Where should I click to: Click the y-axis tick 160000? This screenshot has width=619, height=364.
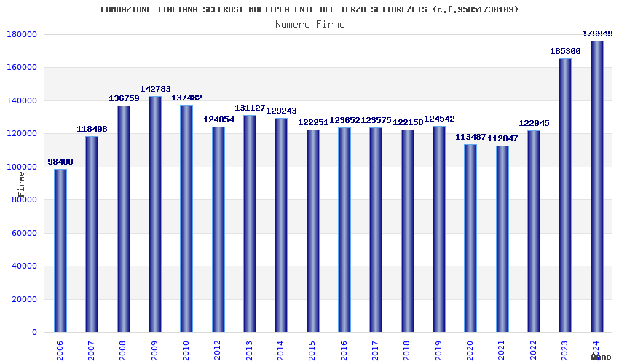22,68
